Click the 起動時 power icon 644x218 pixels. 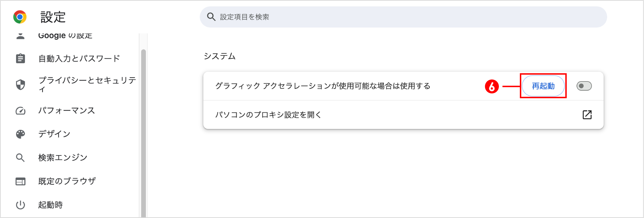[x=20, y=205]
